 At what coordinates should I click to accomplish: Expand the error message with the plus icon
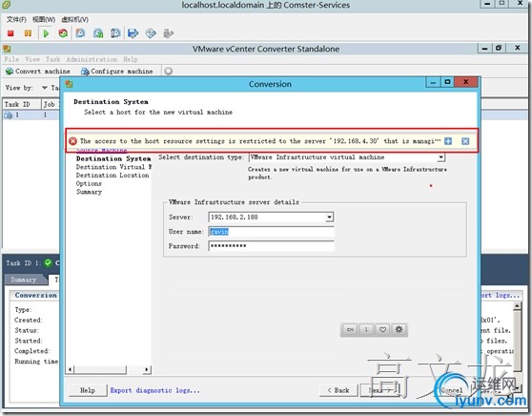[x=448, y=141]
